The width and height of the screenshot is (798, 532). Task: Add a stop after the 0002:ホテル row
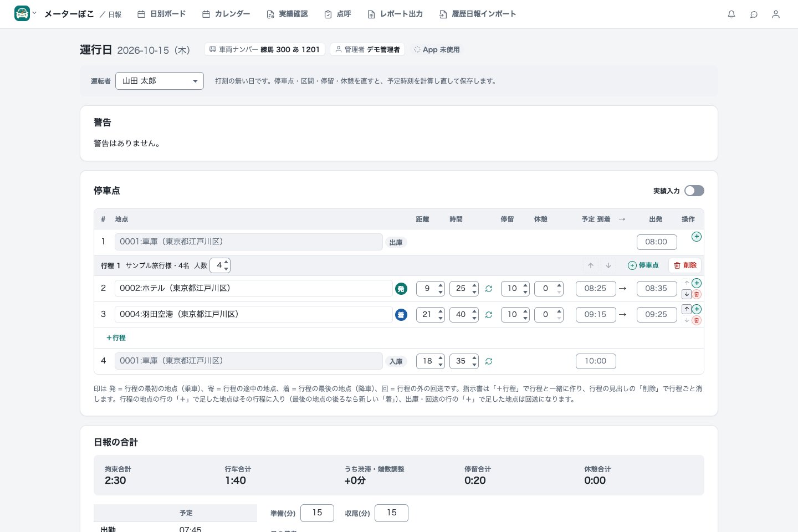(x=697, y=283)
